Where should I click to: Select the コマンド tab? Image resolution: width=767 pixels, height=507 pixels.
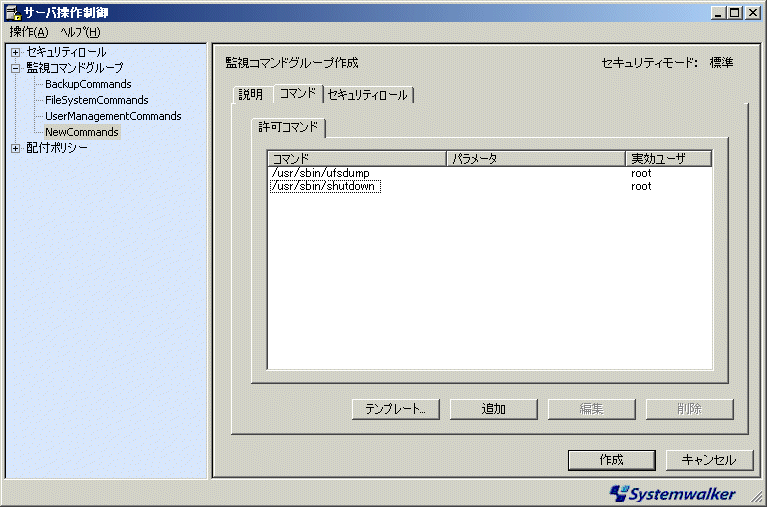coord(298,93)
